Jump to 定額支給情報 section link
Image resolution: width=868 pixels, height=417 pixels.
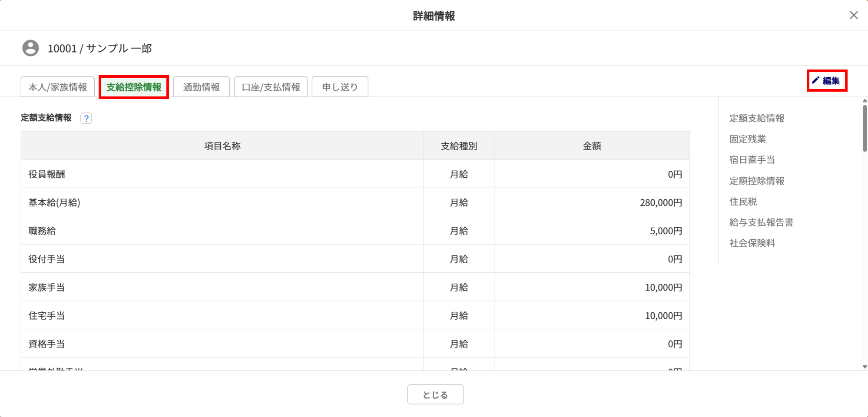[x=756, y=118]
